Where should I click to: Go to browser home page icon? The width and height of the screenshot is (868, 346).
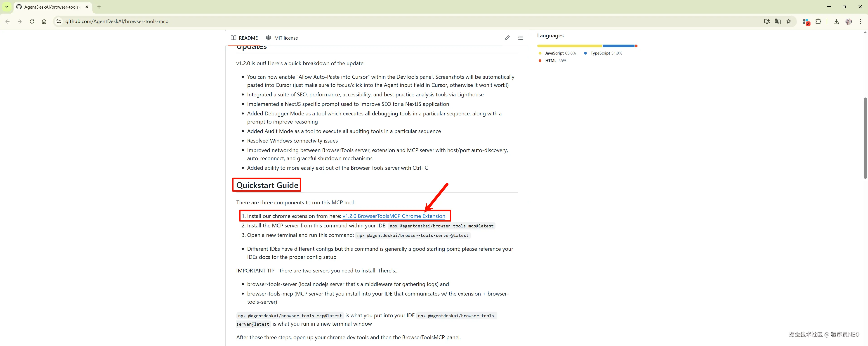pos(44,21)
